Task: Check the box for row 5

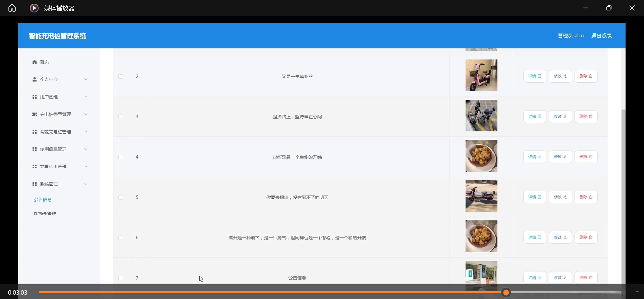Action: tap(121, 197)
